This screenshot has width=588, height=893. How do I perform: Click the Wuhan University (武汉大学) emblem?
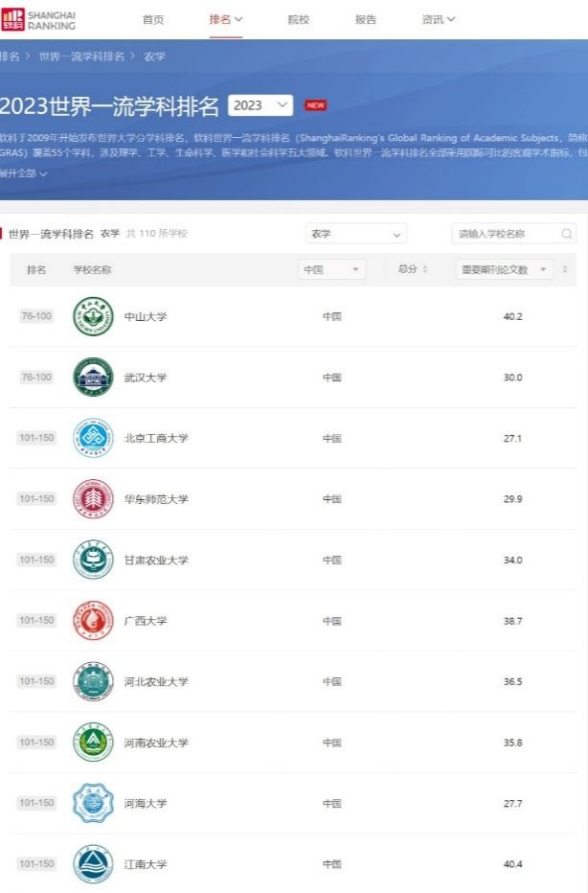93,378
